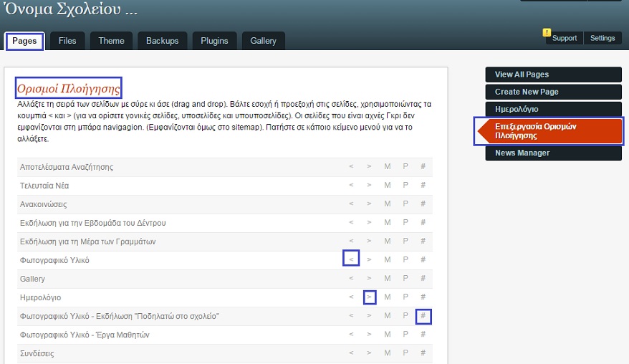Open the Plugins tab
629x364 pixels.
(x=214, y=41)
